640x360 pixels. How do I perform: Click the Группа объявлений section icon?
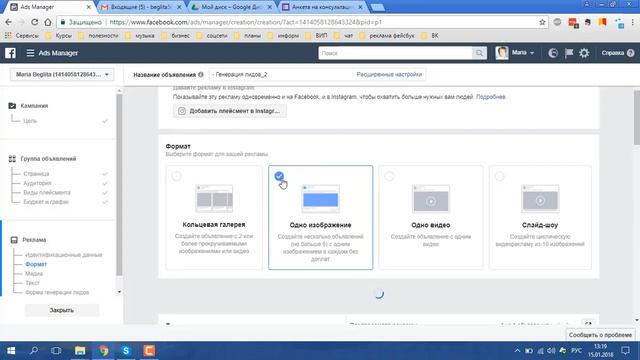click(x=12, y=159)
